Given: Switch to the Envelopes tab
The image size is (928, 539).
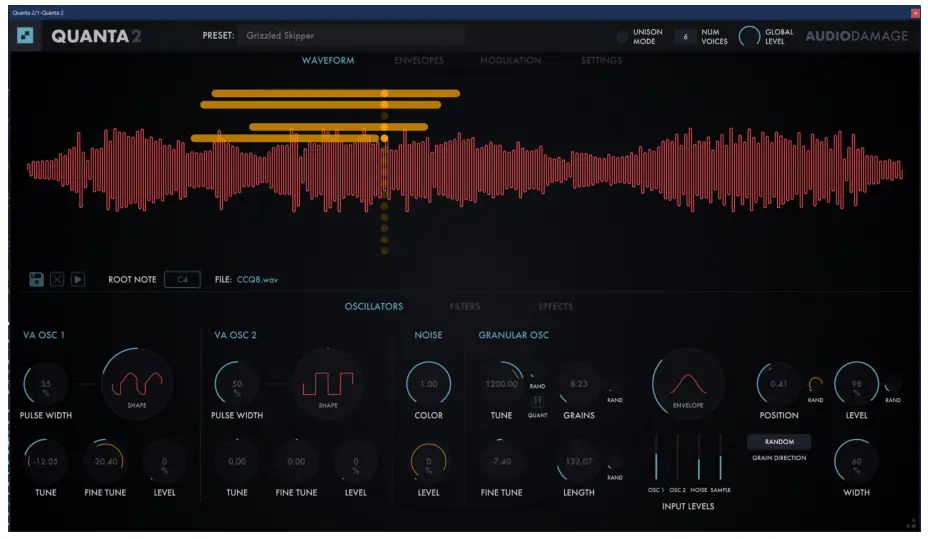Looking at the screenshot, I should point(418,61).
